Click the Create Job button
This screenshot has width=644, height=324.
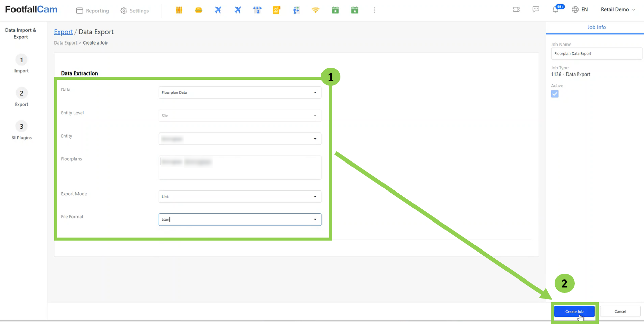point(574,312)
